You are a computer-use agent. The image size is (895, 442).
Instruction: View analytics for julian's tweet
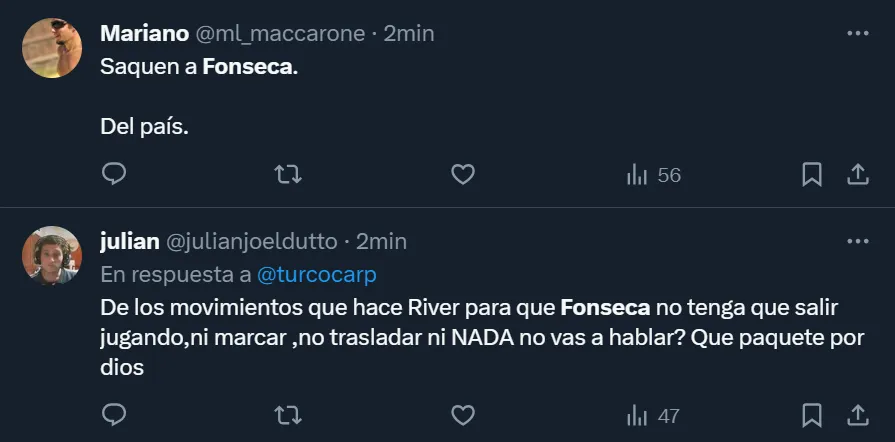pyautogui.click(x=653, y=414)
